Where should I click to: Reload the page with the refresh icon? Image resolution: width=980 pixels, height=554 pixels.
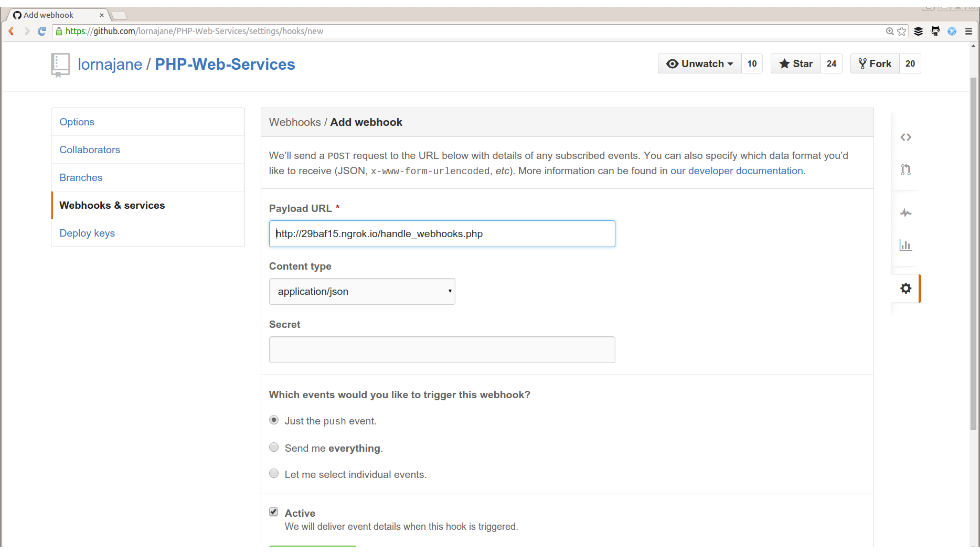coord(42,31)
